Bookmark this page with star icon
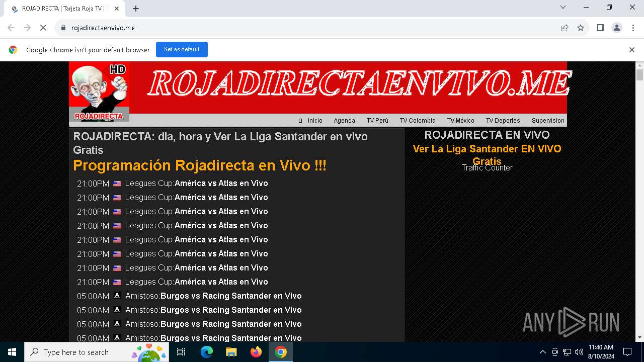 pyautogui.click(x=581, y=28)
